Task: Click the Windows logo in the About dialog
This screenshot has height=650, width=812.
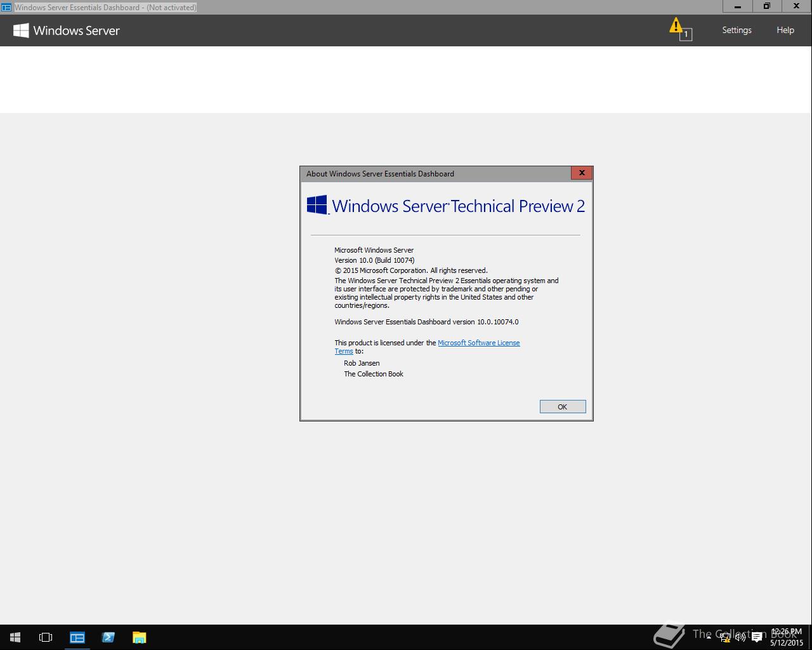Action: pyautogui.click(x=317, y=205)
